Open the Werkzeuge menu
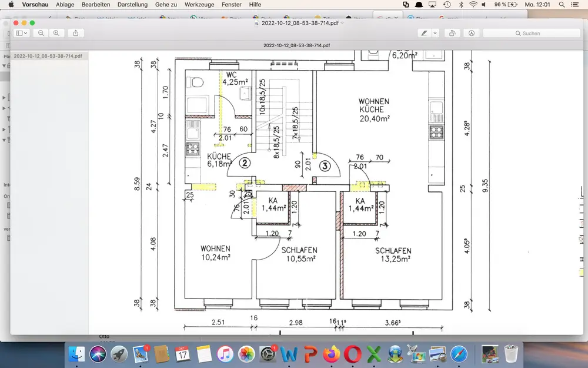Image resolution: width=588 pixels, height=368 pixels. (x=199, y=5)
